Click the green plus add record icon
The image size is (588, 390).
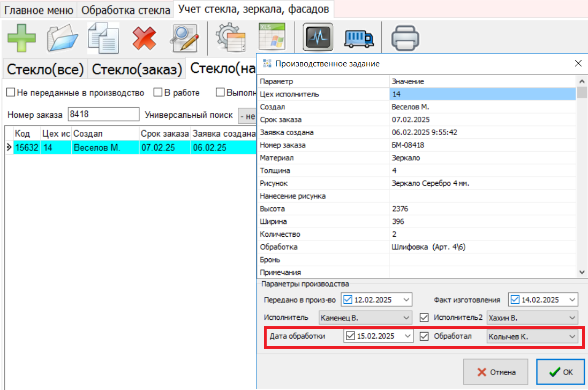pos(21,38)
